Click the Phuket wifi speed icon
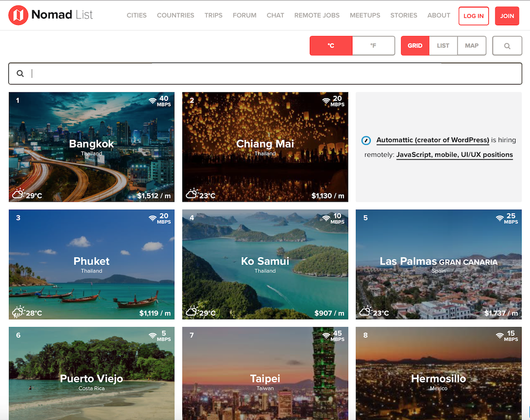This screenshot has width=530, height=420. (x=153, y=218)
